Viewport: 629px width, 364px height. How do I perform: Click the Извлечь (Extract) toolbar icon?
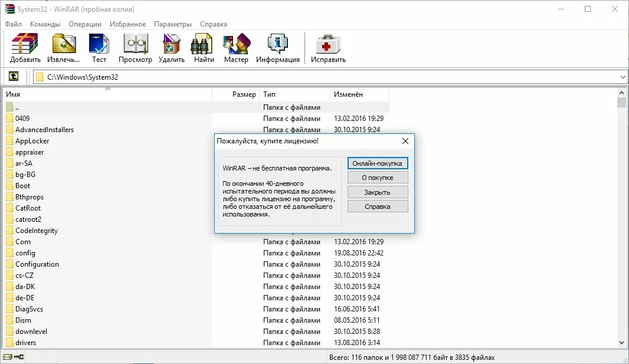click(x=63, y=48)
